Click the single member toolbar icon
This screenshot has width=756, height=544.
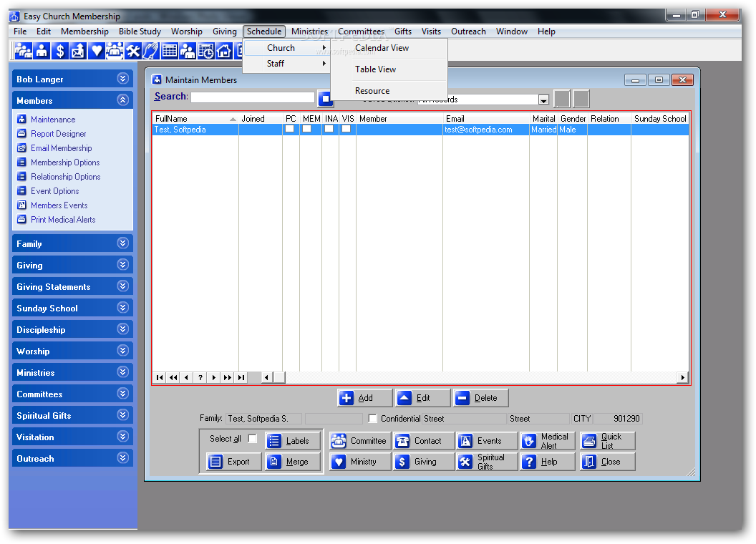(42, 51)
